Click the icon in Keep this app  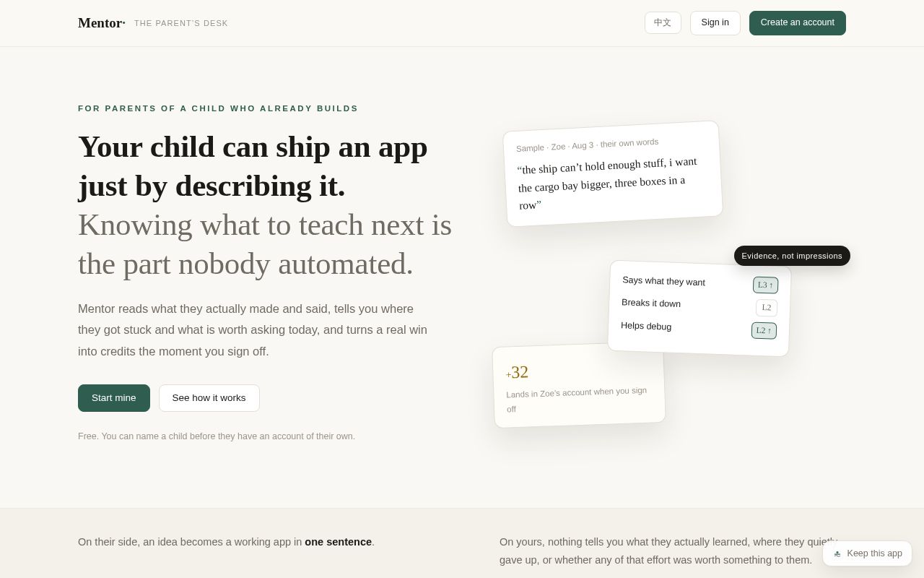837,554
